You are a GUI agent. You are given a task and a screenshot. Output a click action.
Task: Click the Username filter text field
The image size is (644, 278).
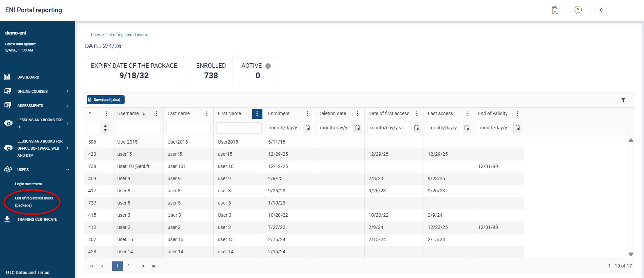click(138, 128)
